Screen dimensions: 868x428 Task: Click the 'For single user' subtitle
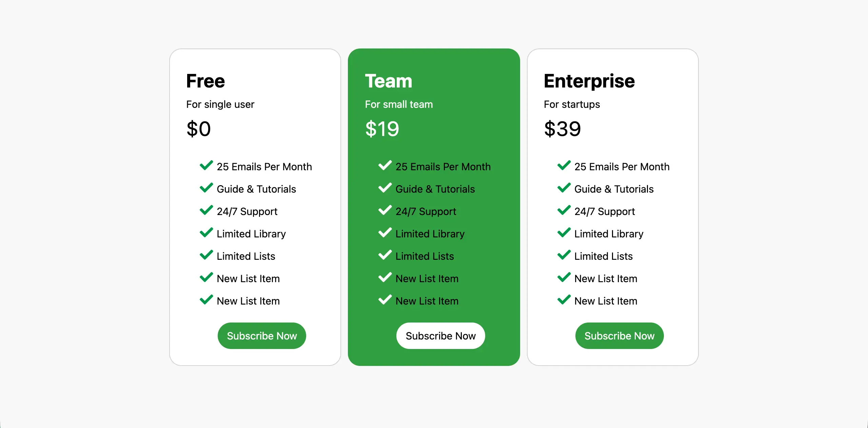(220, 104)
